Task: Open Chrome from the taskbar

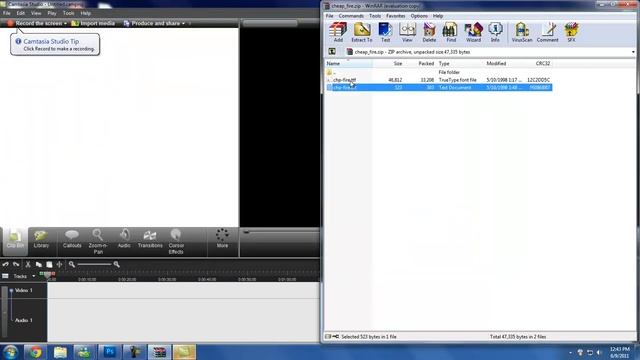Action: (35, 352)
